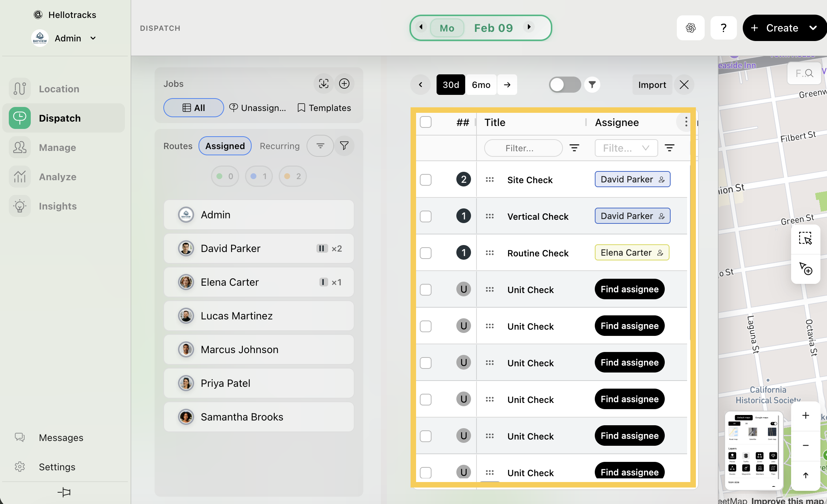Open the help question mark button

(723, 28)
